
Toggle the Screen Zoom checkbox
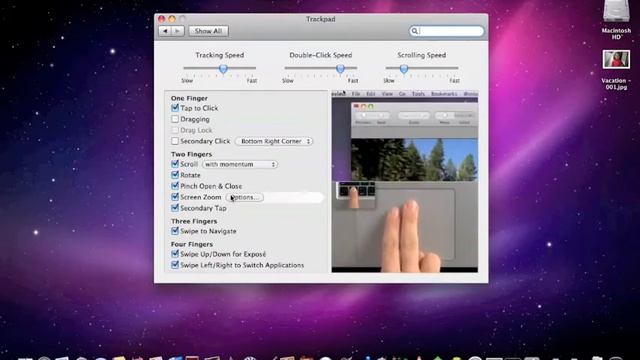(175, 197)
